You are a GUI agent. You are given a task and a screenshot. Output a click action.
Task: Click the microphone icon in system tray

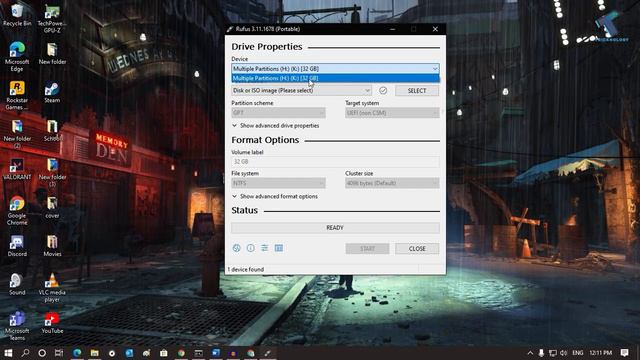[541, 353]
